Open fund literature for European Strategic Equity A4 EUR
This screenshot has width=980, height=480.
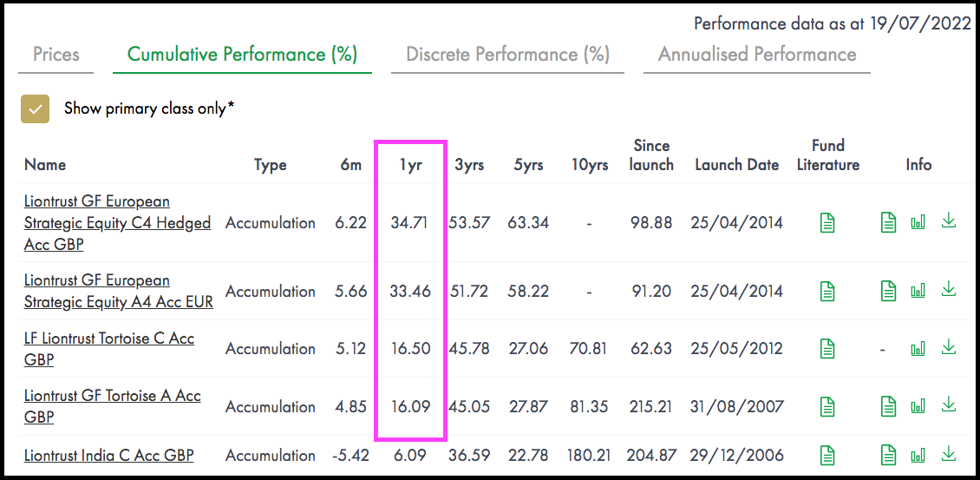(x=827, y=291)
